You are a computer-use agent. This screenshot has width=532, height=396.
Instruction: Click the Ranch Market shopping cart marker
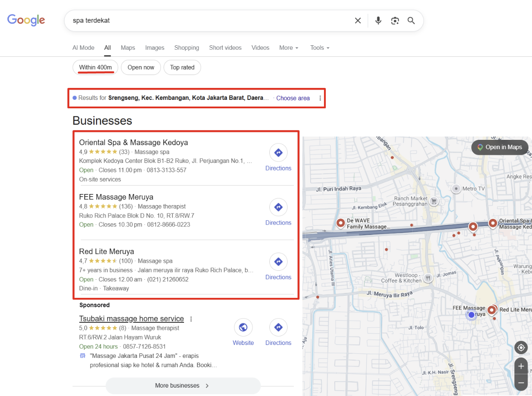click(434, 201)
